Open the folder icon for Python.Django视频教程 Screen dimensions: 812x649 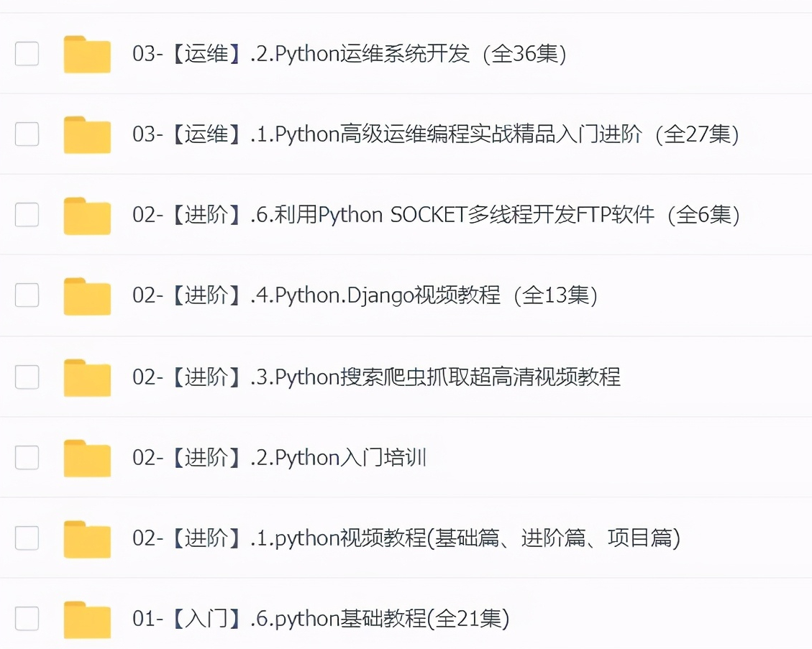tap(86, 296)
